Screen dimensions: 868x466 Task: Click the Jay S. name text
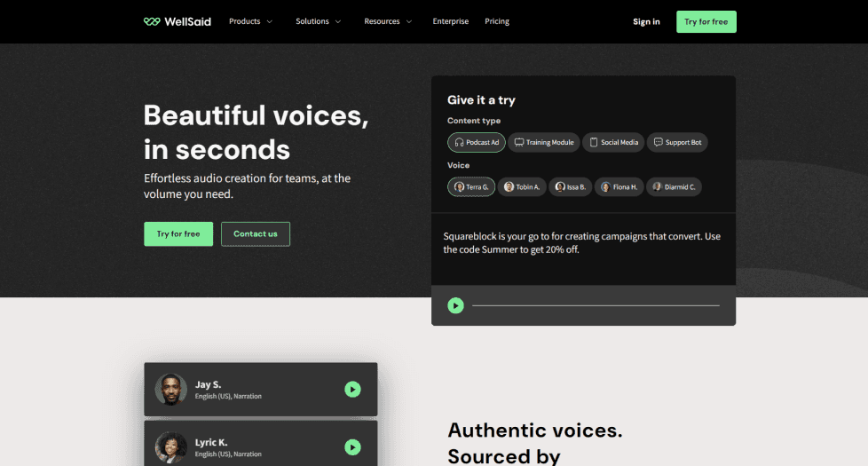[x=209, y=384]
